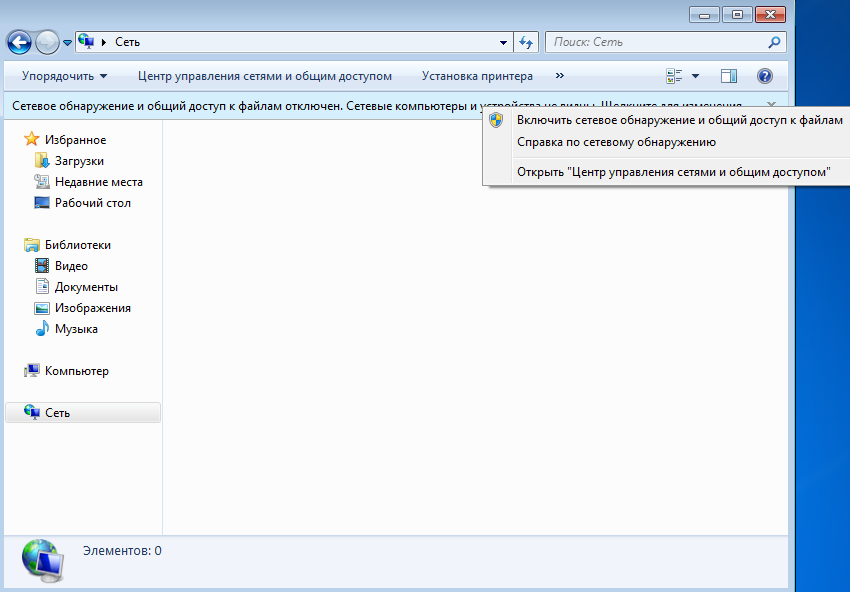The height and width of the screenshot is (592, 850).
Task: Click the Избранное star icon
Action: click(x=31, y=139)
